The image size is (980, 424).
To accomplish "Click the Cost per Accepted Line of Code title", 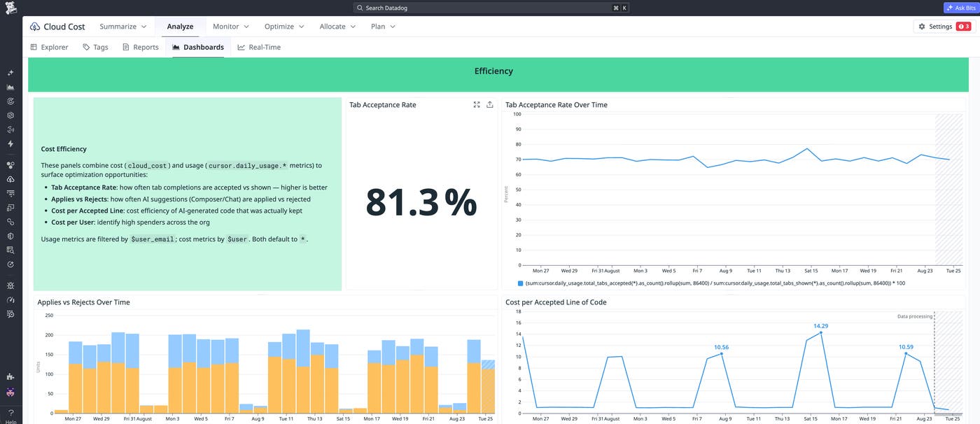I will [556, 302].
